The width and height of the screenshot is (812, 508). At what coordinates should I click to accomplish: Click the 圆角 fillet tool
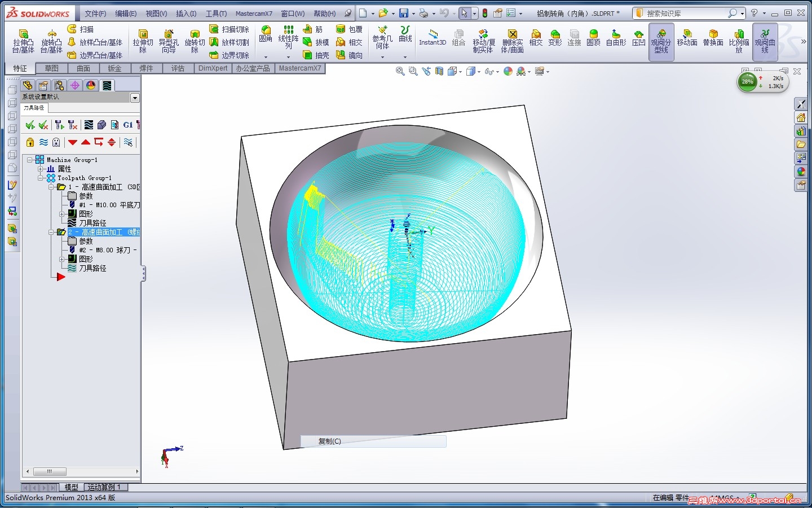(266, 34)
